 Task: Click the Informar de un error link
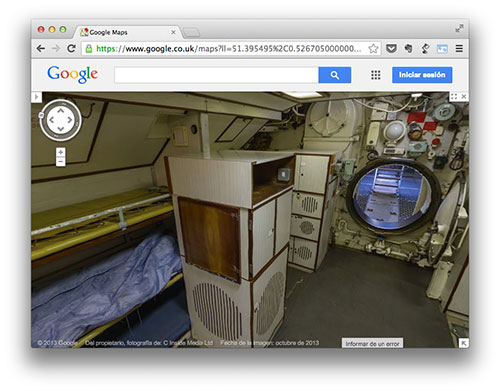[x=372, y=344]
